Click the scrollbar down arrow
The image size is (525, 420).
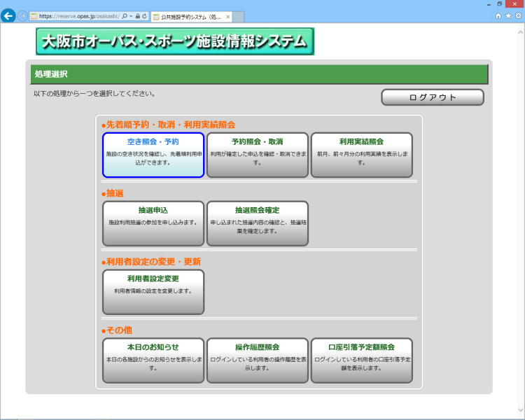pos(520,410)
